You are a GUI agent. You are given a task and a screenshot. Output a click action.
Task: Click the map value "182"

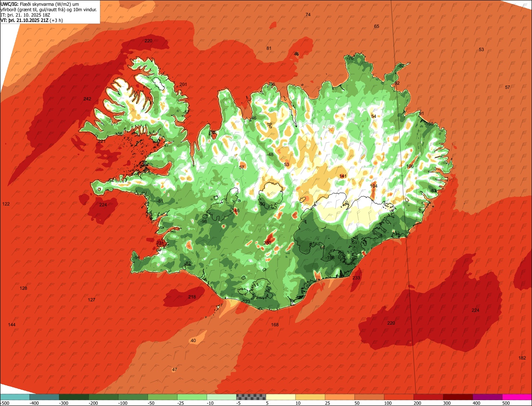pyautogui.click(x=522, y=358)
